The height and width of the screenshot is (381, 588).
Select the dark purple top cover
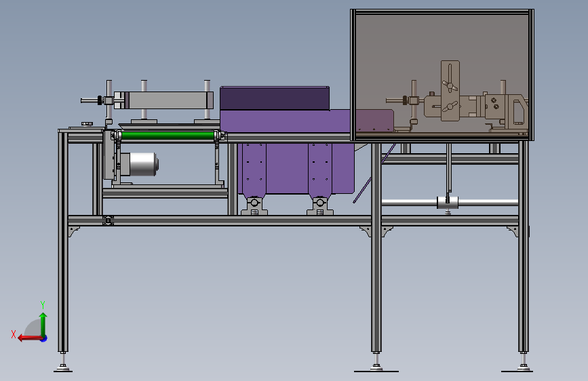click(x=275, y=98)
